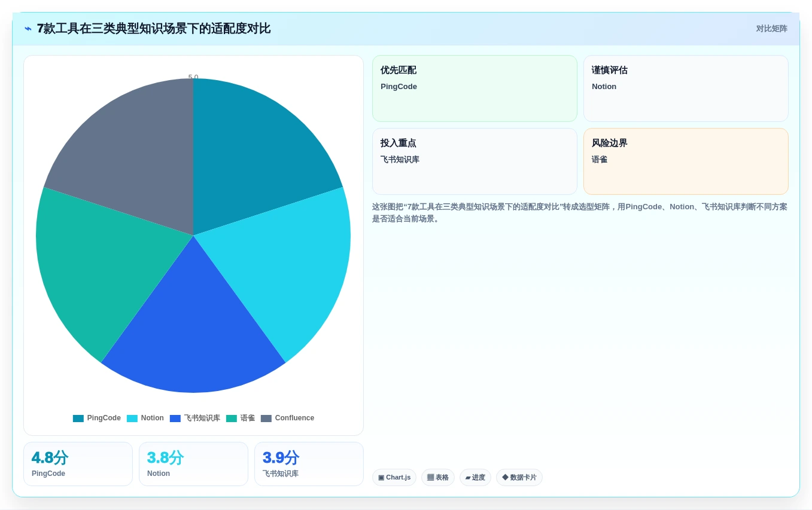Open the 谨慎评估 Notion card

coord(686,88)
